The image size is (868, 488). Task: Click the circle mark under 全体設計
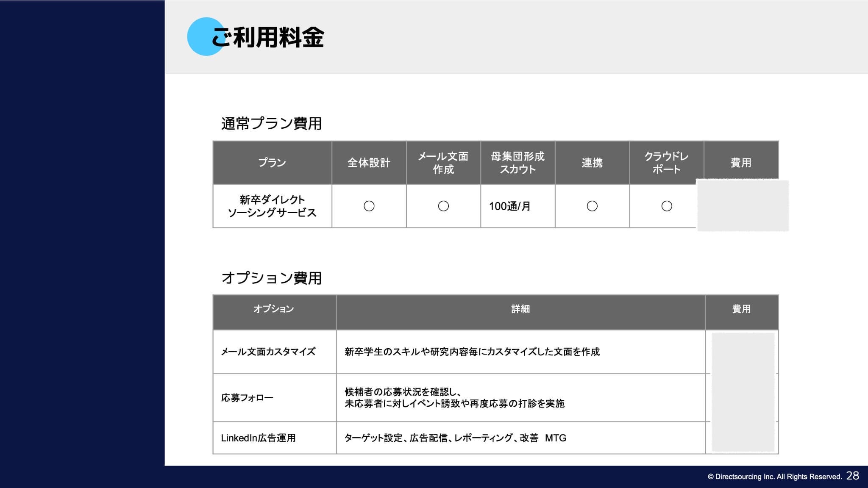click(x=369, y=206)
